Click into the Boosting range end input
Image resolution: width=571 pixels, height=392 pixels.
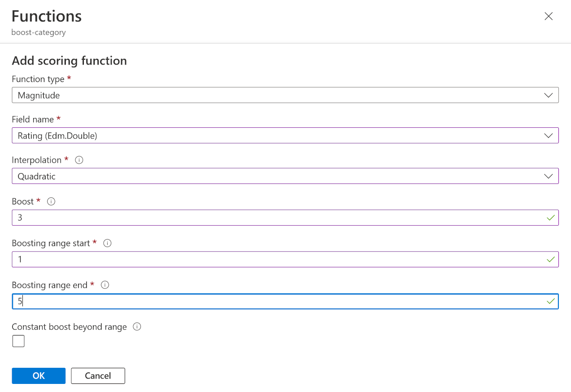pyautogui.click(x=285, y=301)
